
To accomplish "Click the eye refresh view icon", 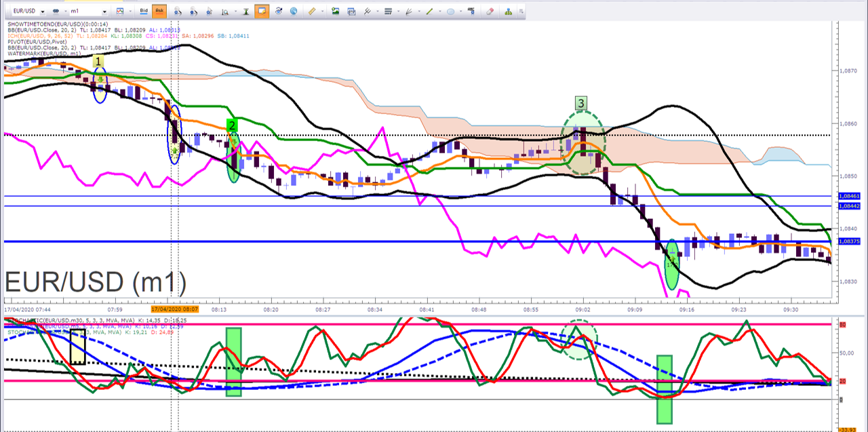I will tap(278, 12).
